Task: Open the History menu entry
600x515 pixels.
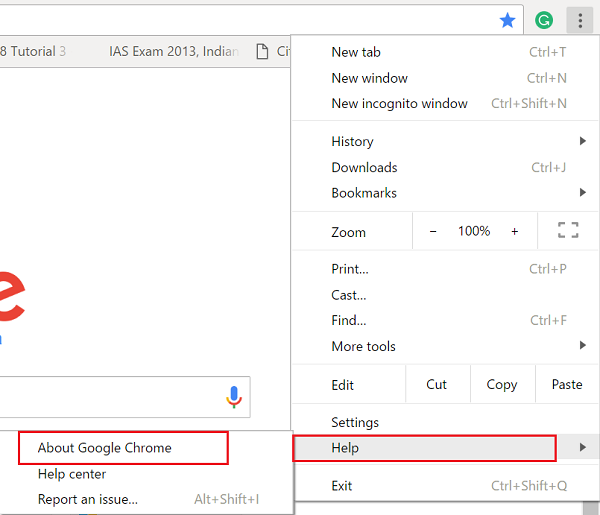Action: (445, 141)
